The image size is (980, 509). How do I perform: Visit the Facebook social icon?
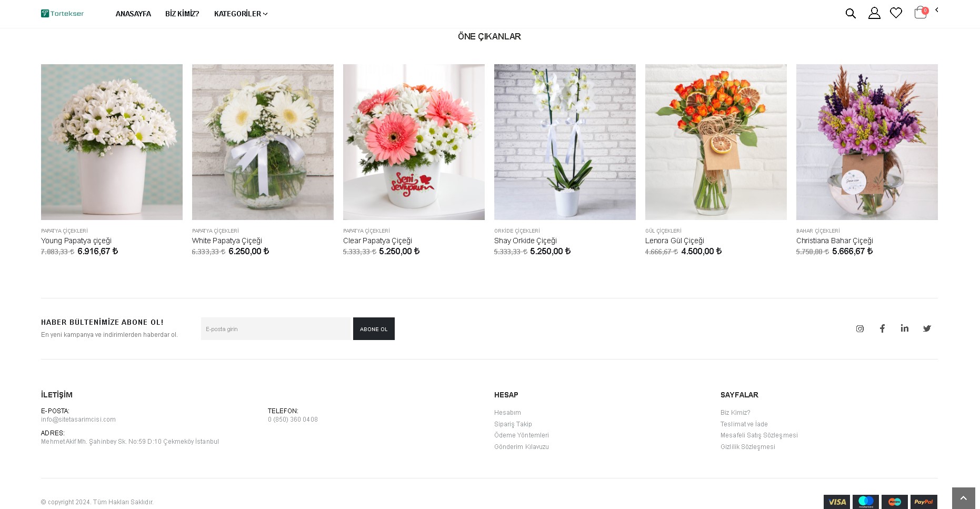click(x=882, y=328)
